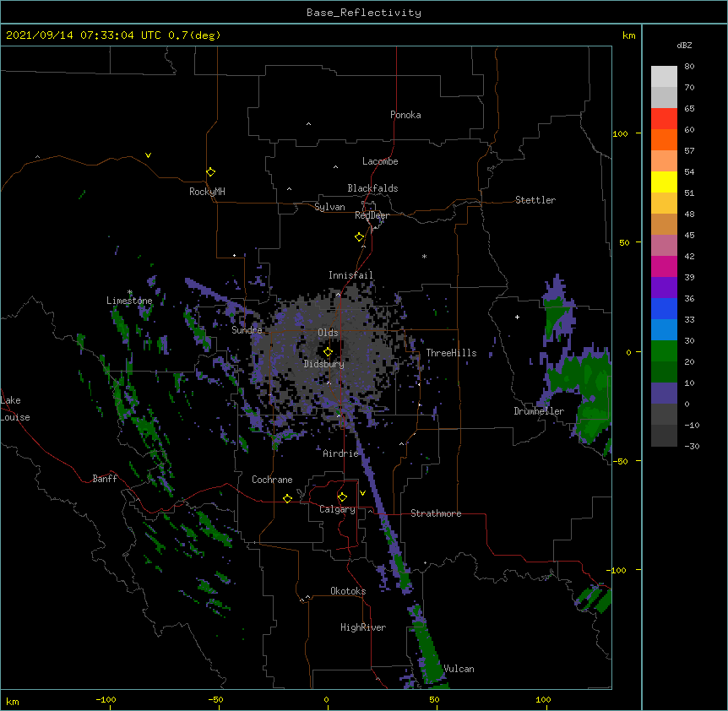Click the Base_Reflectivity title
This screenshot has height=711, width=728.
pos(364,13)
